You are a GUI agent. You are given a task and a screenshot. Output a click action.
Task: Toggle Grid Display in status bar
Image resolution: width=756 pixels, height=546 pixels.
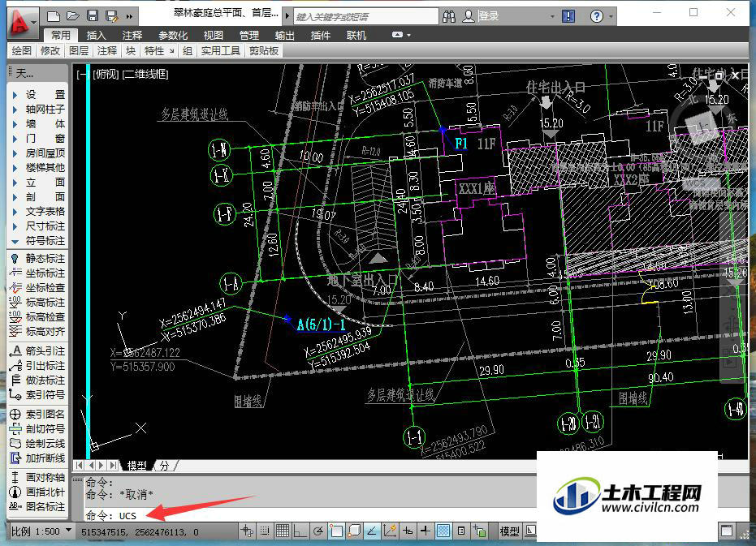(283, 531)
